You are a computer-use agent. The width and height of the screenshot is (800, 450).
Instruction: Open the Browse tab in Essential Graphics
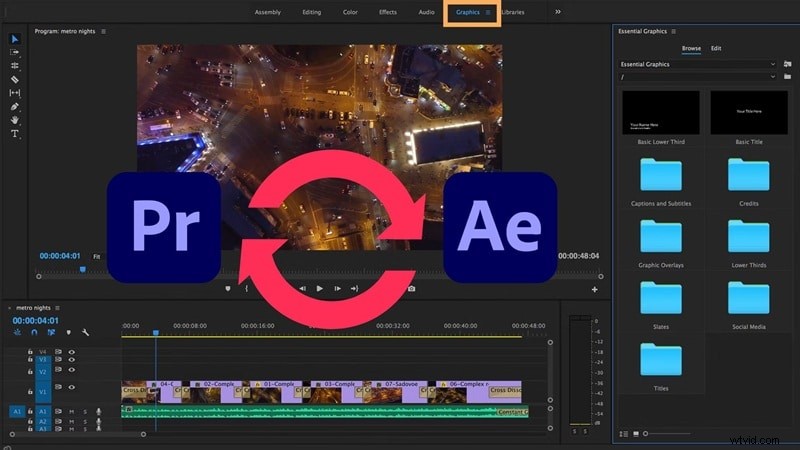pos(691,48)
